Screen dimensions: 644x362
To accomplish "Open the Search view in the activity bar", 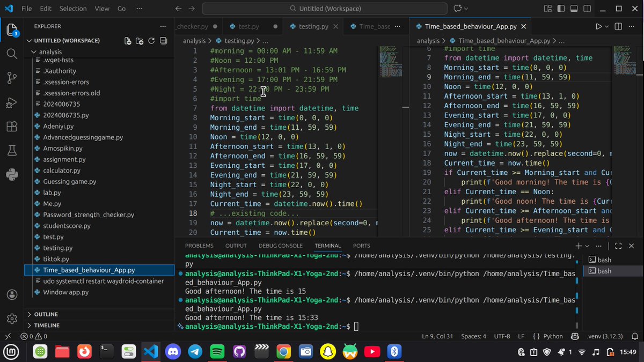I will coord(12,53).
